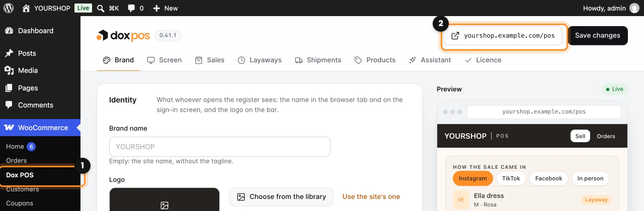Open the comments bubble in admin bar
This screenshot has height=211, width=644.
pyautogui.click(x=136, y=8)
